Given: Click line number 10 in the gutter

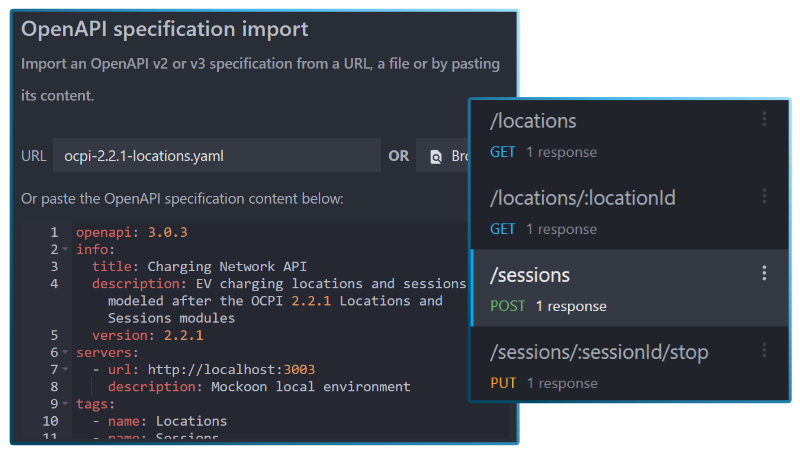Looking at the screenshot, I should coord(50,421).
